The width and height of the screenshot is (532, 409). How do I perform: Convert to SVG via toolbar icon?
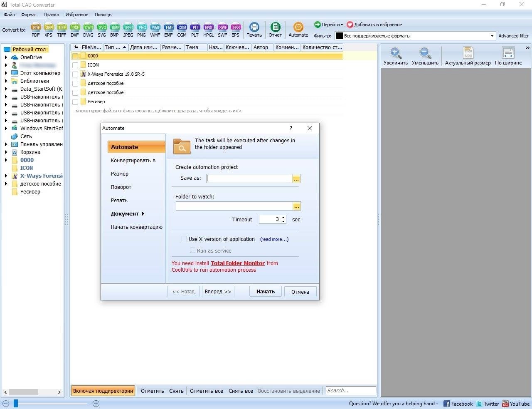click(102, 30)
